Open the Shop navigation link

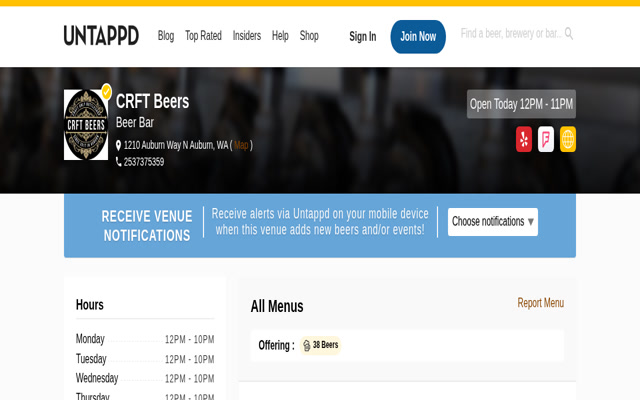(x=309, y=36)
